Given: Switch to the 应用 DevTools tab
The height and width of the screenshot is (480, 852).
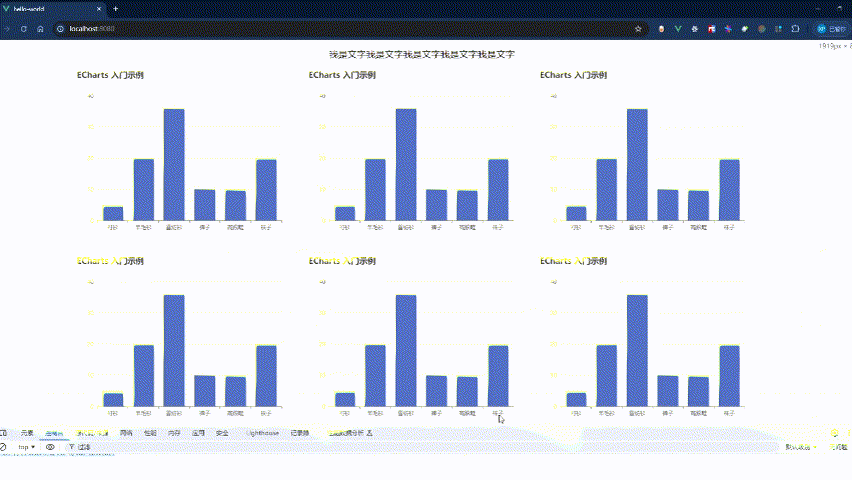Looking at the screenshot, I should (x=198, y=433).
